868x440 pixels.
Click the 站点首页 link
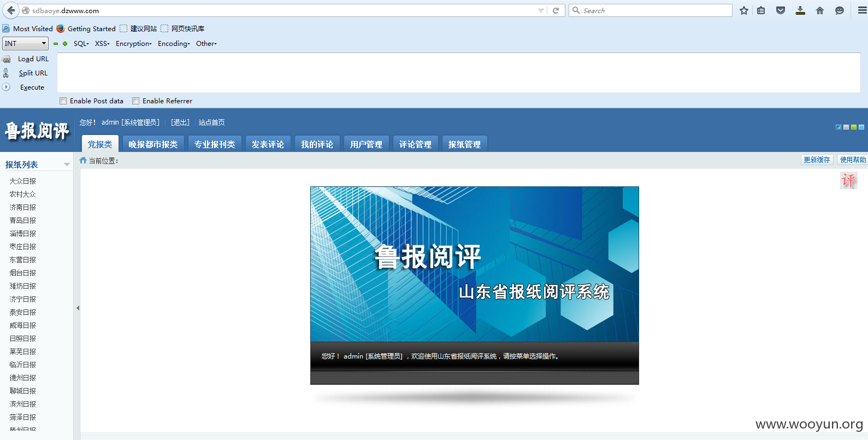pos(211,122)
